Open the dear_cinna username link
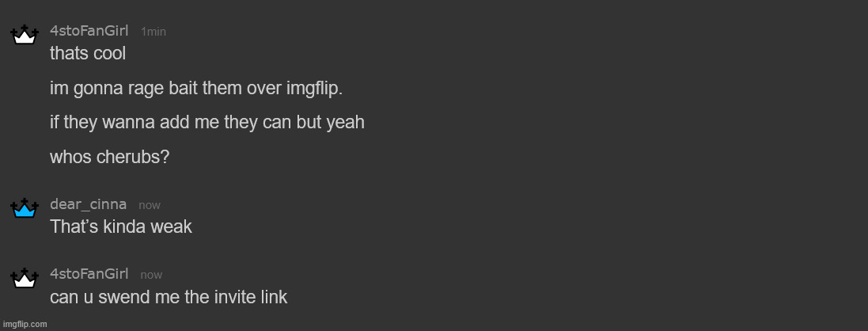Image resolution: width=868 pixels, height=331 pixels. (x=88, y=204)
